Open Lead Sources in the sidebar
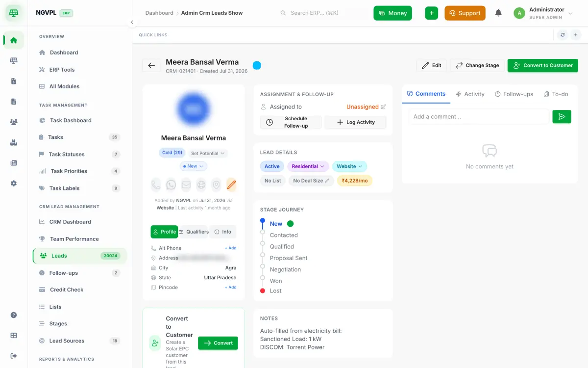 tap(79, 341)
